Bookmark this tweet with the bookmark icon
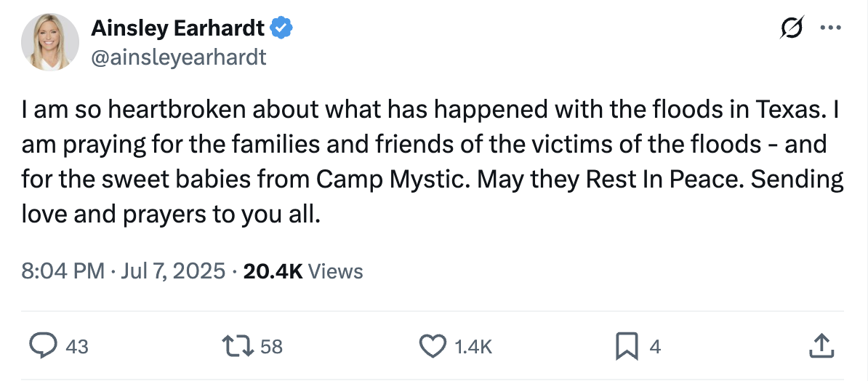This screenshot has width=868, height=381. 626,347
